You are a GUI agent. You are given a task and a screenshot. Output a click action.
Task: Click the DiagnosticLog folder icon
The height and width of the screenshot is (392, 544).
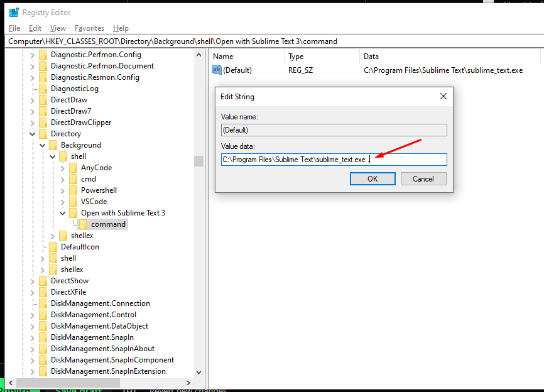pos(43,89)
